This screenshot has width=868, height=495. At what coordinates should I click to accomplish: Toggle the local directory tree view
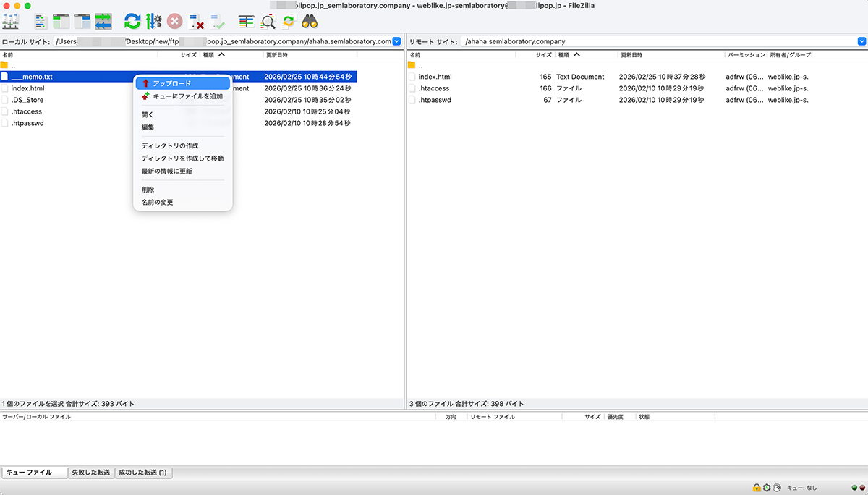pyautogui.click(x=60, y=21)
